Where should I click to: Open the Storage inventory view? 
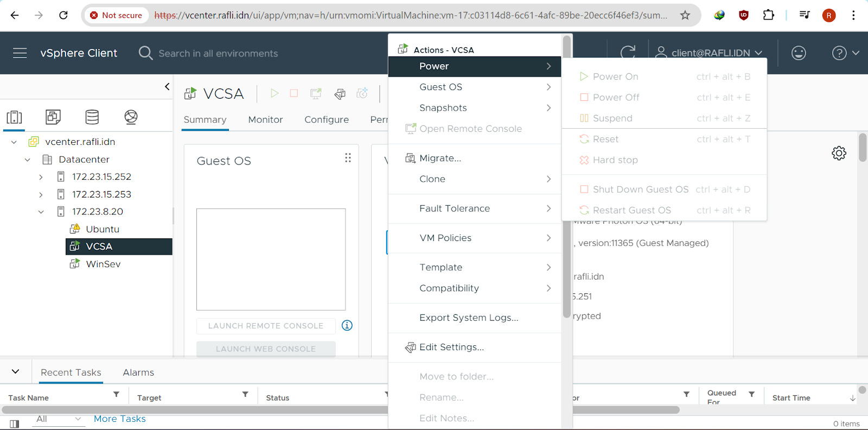coord(92,117)
